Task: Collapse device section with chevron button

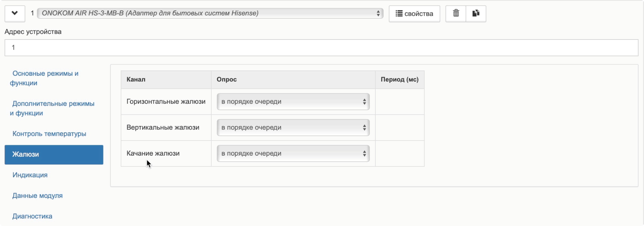Action: pyautogui.click(x=15, y=14)
